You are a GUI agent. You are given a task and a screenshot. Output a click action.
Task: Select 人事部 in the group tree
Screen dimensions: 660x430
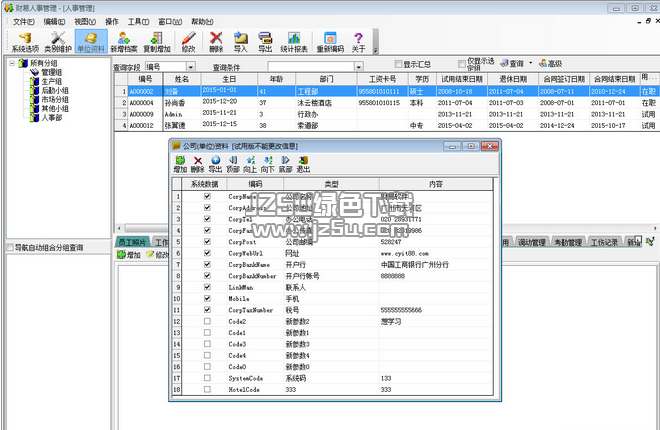(51, 117)
